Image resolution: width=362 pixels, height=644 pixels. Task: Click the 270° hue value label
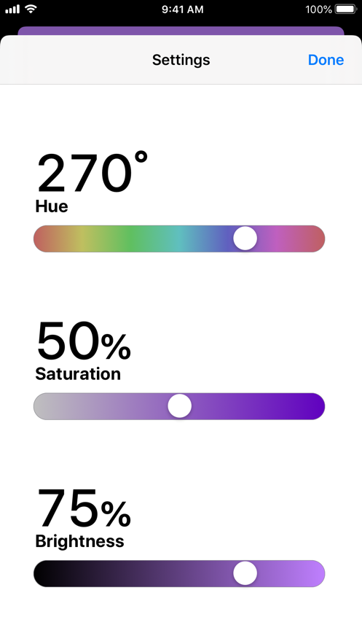pos(93,173)
